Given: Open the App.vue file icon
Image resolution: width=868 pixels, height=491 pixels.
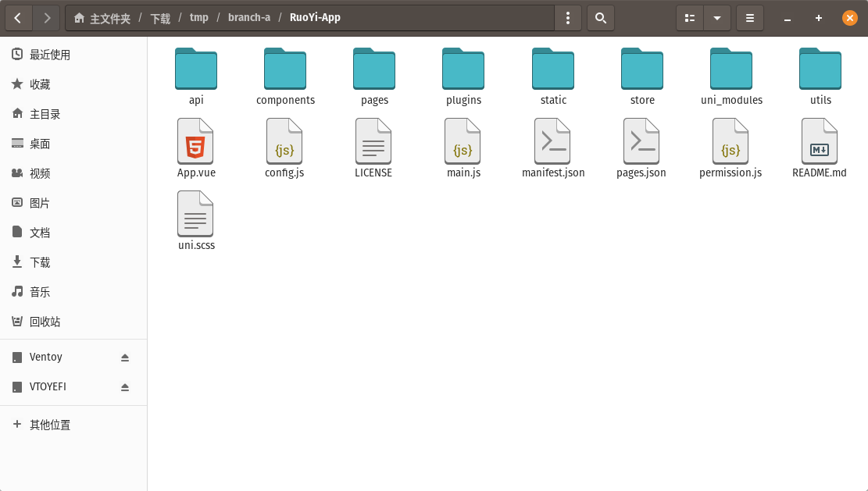Looking at the screenshot, I should [195, 141].
